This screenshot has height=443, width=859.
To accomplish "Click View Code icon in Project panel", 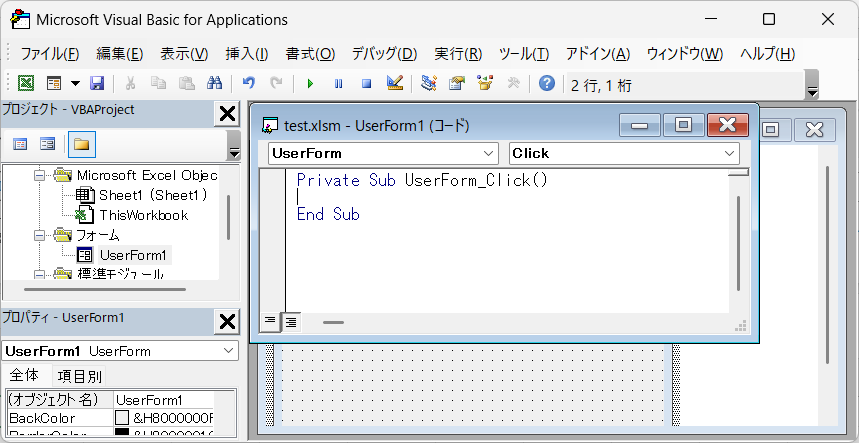I will pyautogui.click(x=20, y=145).
